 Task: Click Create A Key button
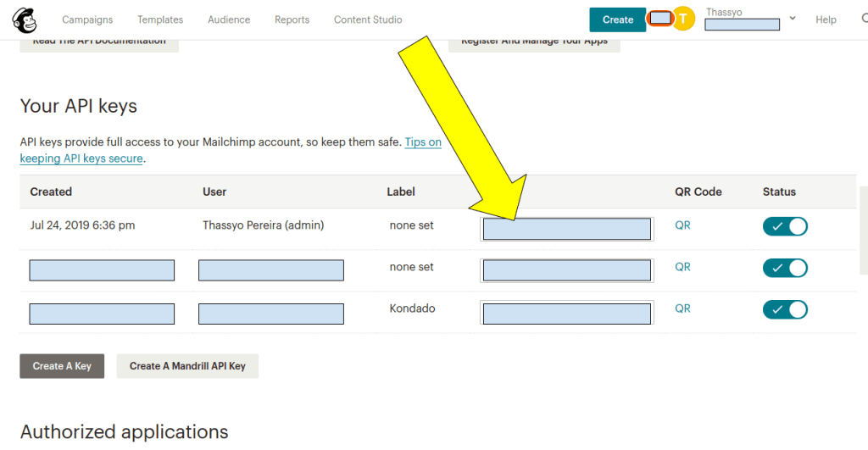[62, 366]
